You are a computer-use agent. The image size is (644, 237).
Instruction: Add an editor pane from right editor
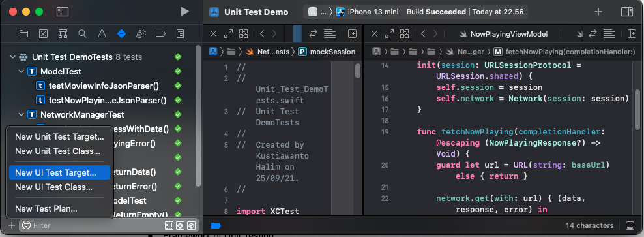point(632,34)
